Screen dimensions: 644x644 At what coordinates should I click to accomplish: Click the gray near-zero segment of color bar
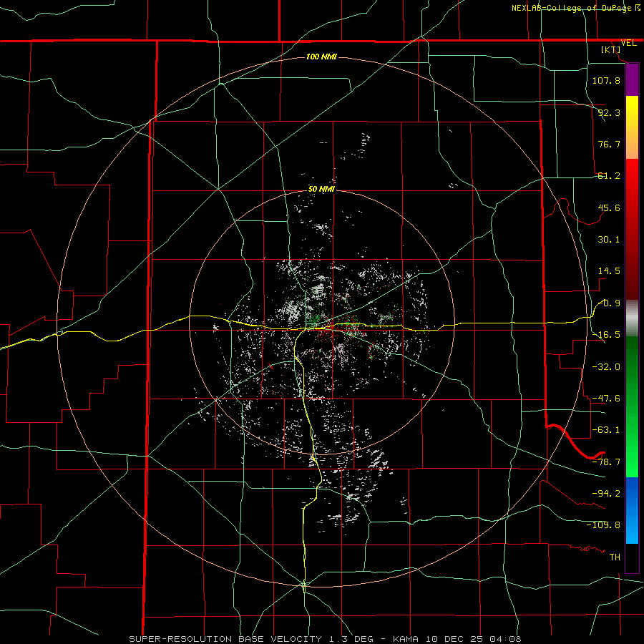click(632, 318)
